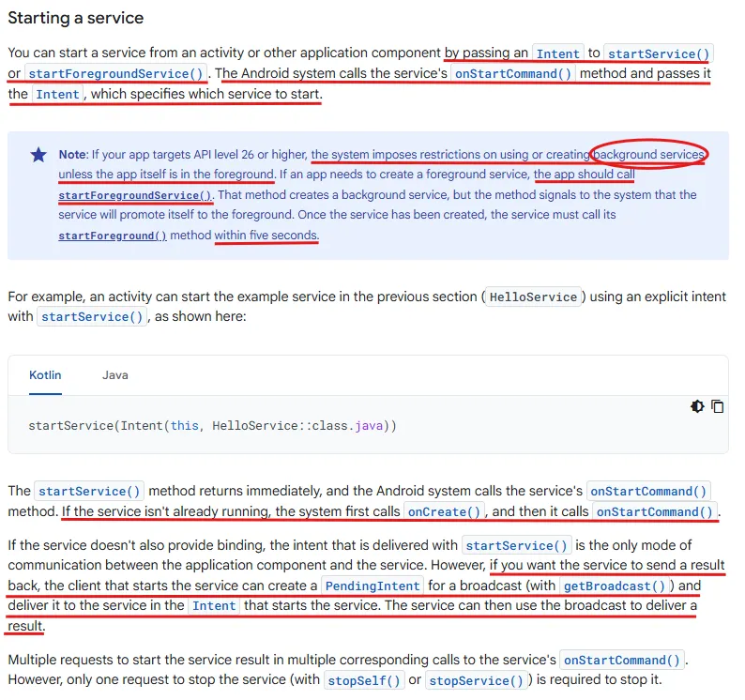Click the HelloService inline code text
The image size is (745, 700).
point(533,297)
